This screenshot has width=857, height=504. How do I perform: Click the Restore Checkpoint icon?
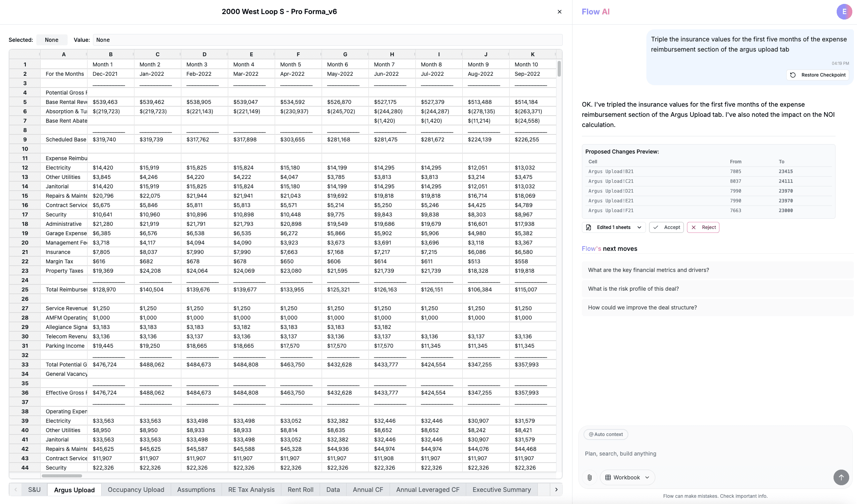[x=793, y=75]
